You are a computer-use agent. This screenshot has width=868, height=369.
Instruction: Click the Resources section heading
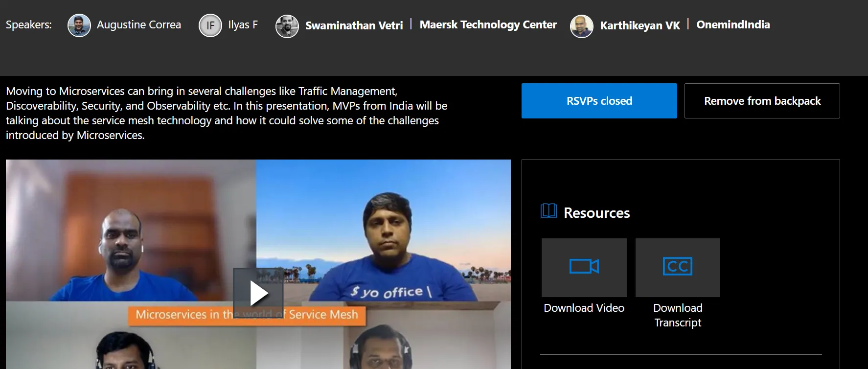596,213
